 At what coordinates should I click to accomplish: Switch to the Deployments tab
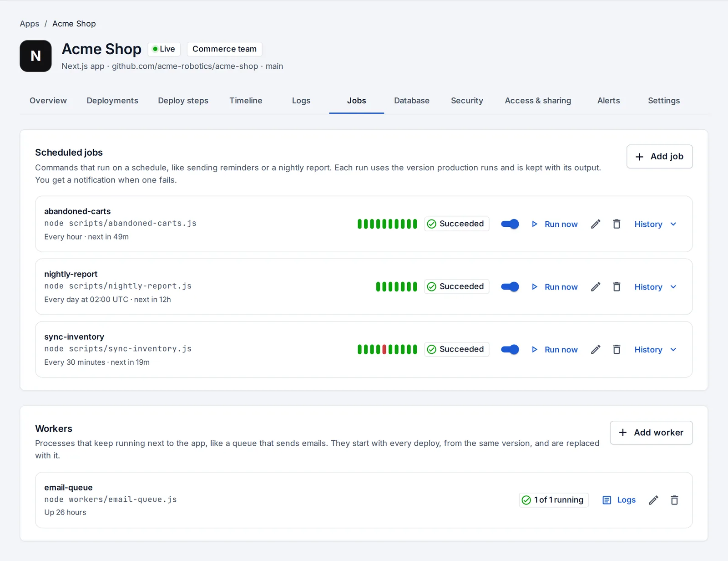pos(112,101)
